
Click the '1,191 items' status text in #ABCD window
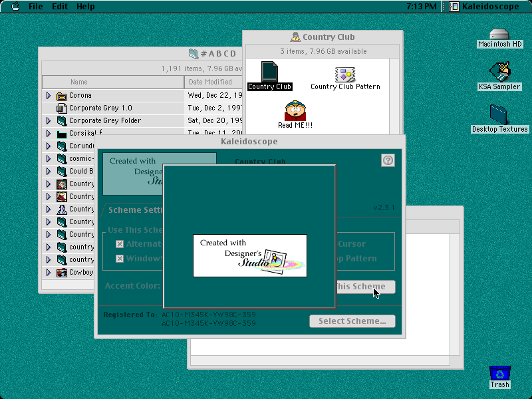(201, 69)
